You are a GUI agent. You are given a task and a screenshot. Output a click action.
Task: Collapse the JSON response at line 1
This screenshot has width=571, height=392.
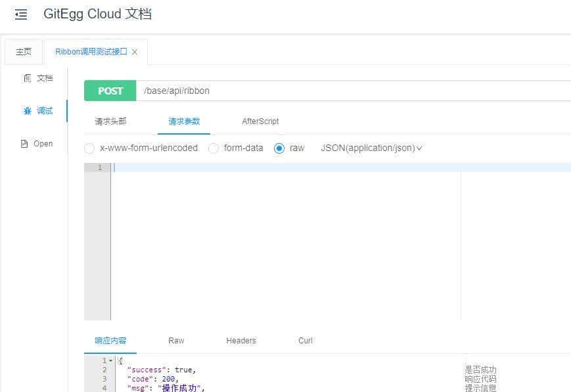[109, 360]
